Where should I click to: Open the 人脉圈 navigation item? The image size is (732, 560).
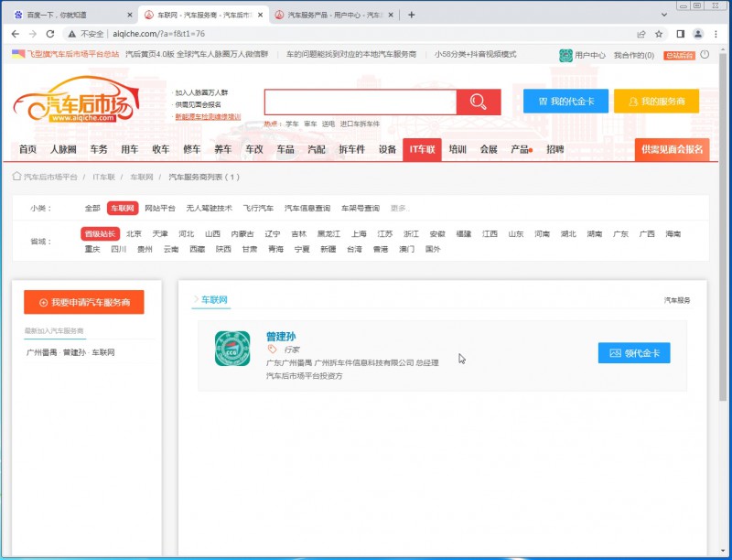tap(63, 149)
